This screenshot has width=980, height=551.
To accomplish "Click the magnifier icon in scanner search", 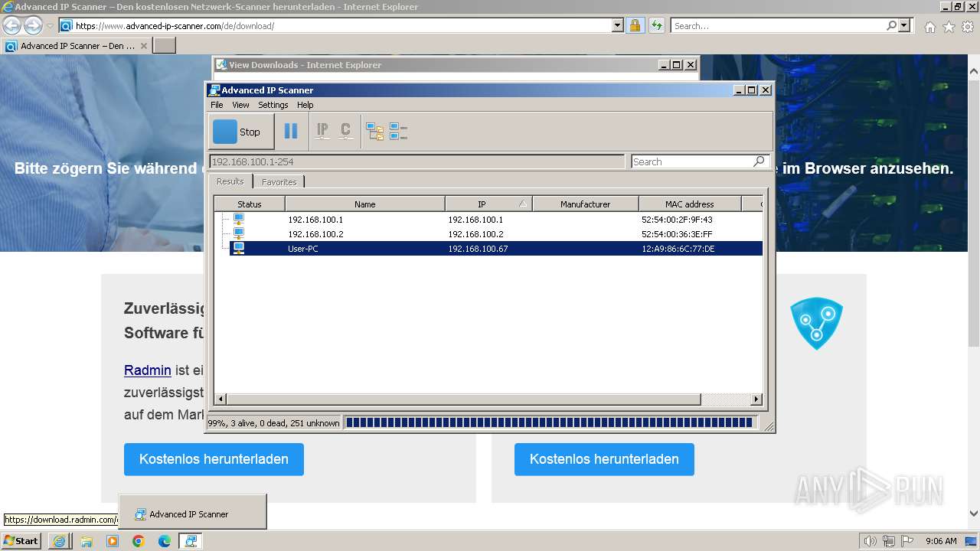I will point(759,161).
